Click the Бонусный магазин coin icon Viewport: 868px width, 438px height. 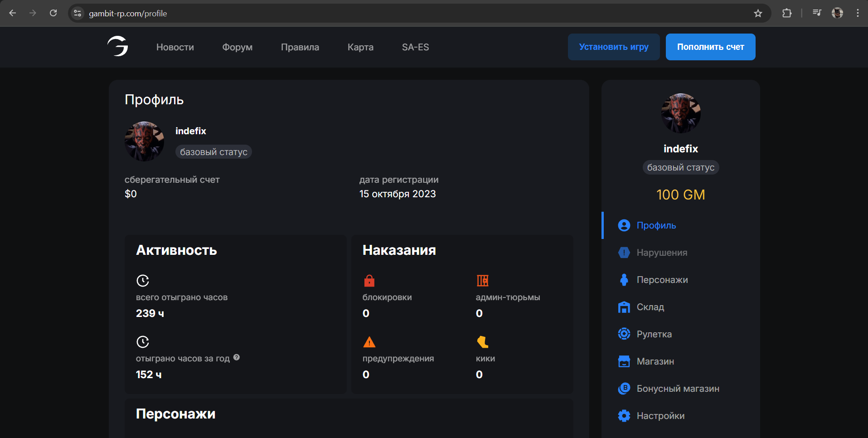(x=624, y=389)
